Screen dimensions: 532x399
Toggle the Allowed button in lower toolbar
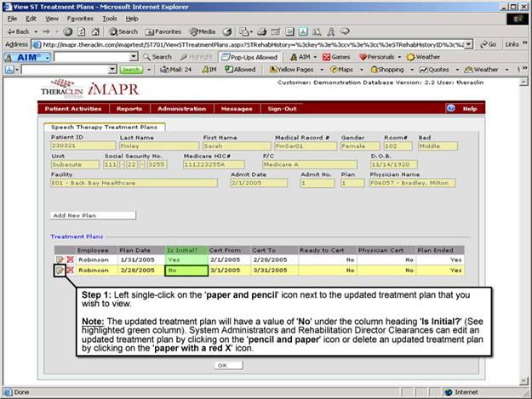[240, 70]
